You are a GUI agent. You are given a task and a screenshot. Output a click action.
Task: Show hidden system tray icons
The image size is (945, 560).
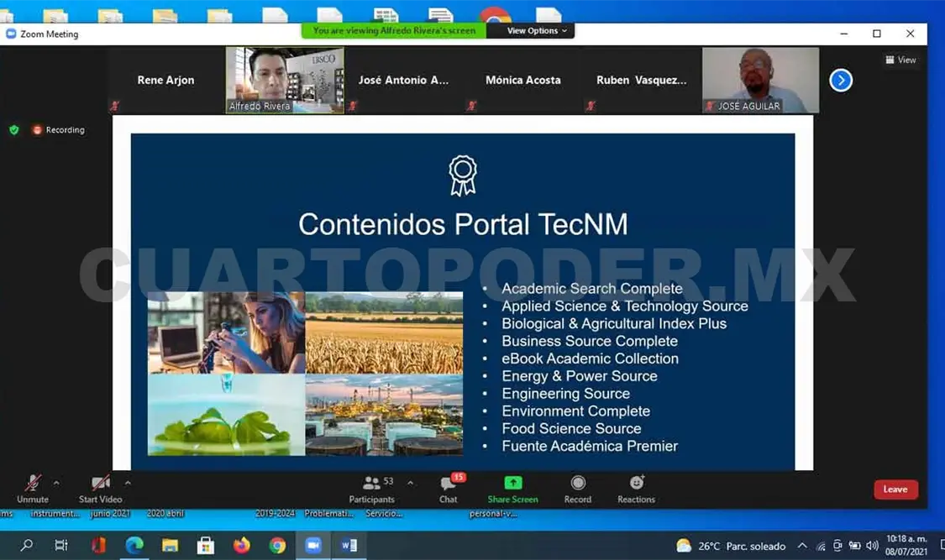[802, 546]
